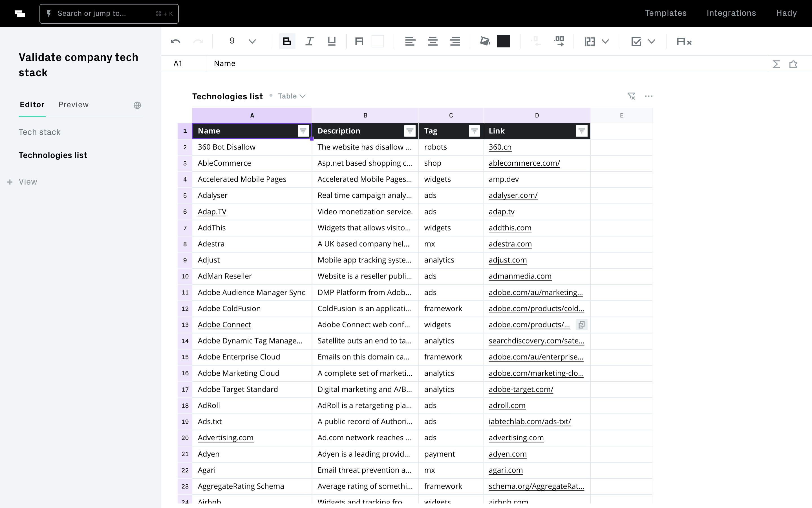Open the Templates menu
Image resolution: width=812 pixels, height=508 pixels.
point(666,13)
